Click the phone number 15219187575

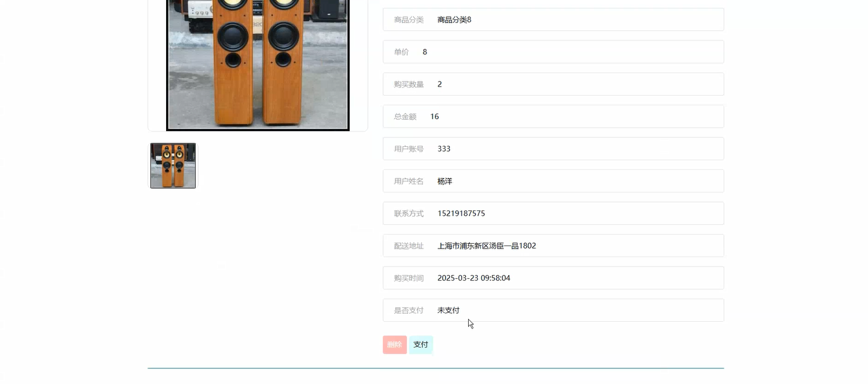[x=461, y=213]
